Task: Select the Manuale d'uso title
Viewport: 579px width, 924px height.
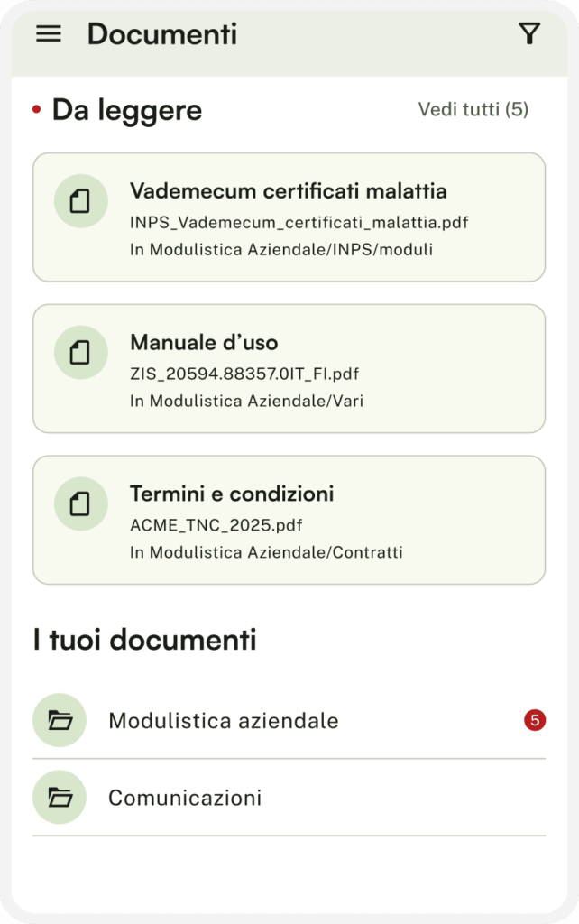Action: (204, 343)
